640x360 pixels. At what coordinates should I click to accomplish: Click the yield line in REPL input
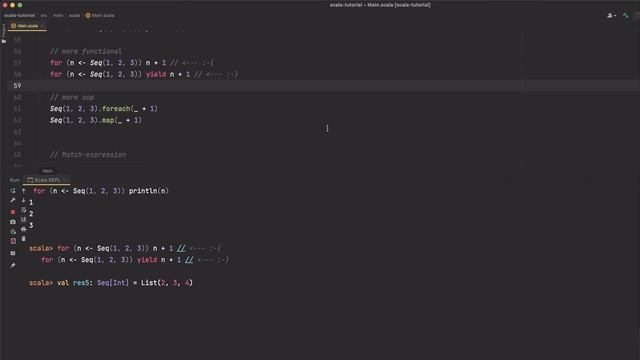[135, 260]
